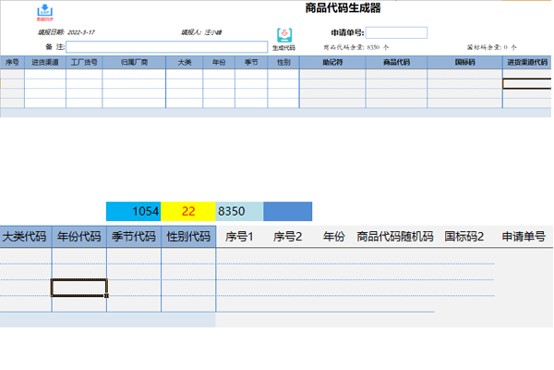
Task: Click the 填报日期 2022-3-17 text
Action: (x=66, y=32)
